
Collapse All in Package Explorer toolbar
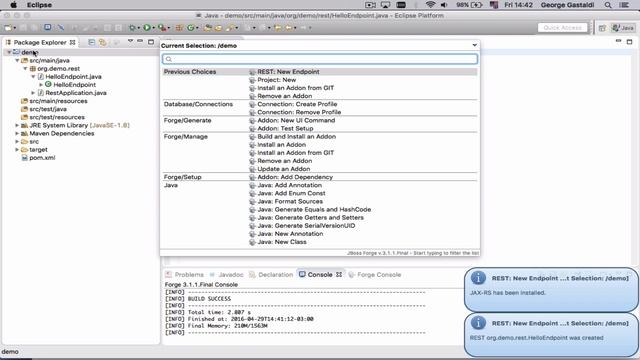[x=91, y=42]
